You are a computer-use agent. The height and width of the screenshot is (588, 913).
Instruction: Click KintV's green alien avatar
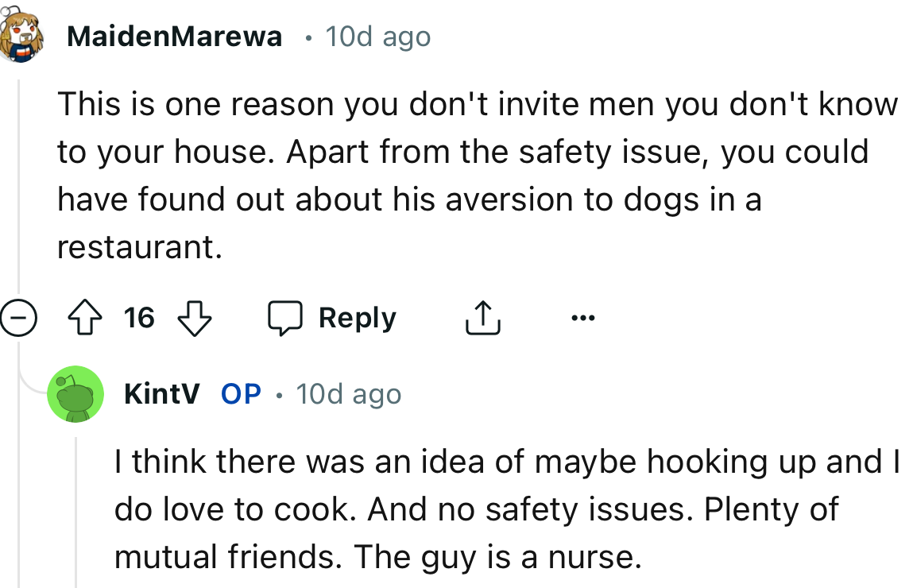tap(75, 393)
